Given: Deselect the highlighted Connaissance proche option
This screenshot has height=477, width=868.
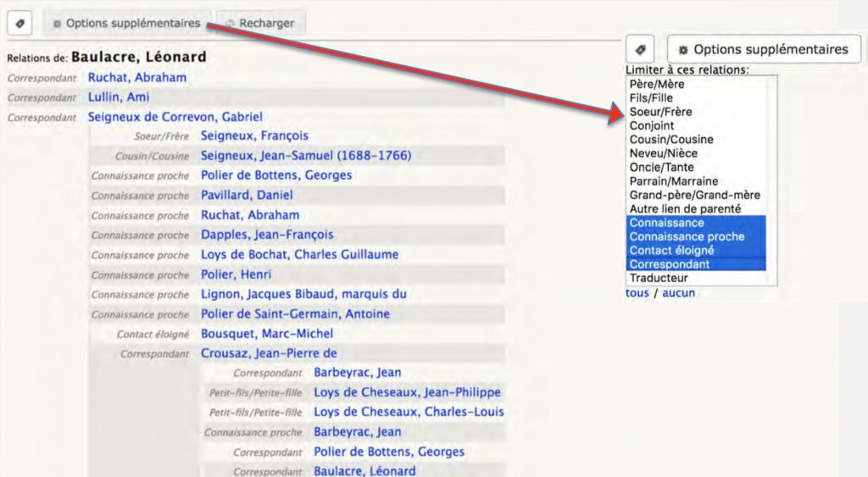Looking at the screenshot, I should [x=687, y=236].
